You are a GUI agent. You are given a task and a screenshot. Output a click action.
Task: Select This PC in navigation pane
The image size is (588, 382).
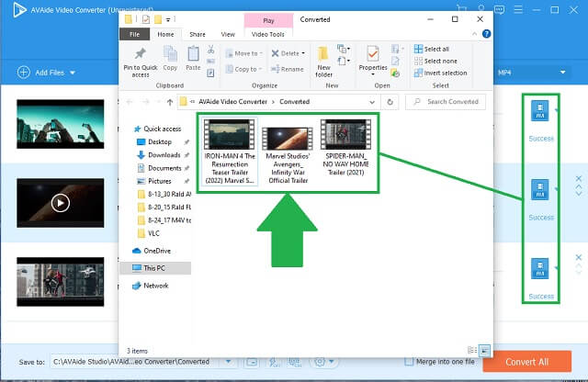coord(155,268)
